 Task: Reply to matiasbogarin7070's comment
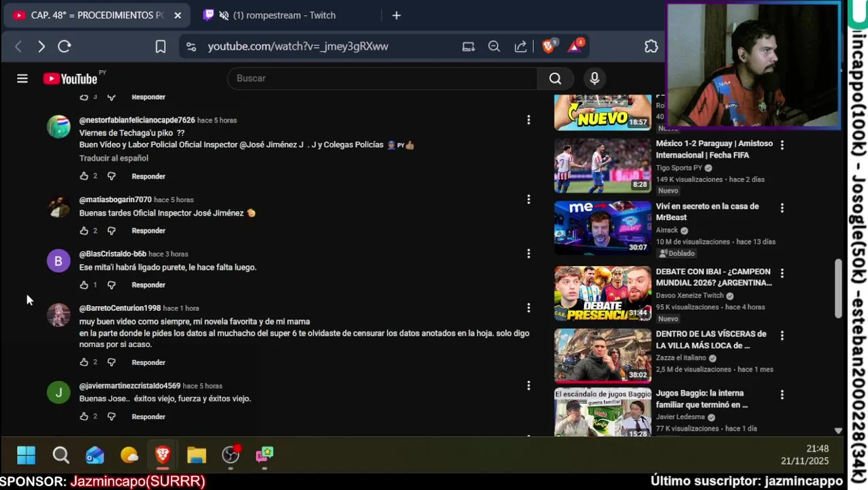[148, 231]
